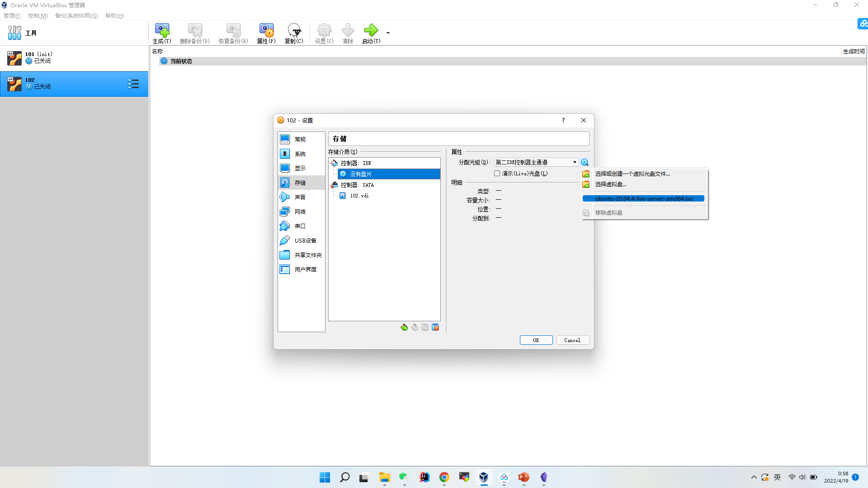Click the choose optical disk icon button
The width and height of the screenshot is (868, 488).
click(x=585, y=162)
